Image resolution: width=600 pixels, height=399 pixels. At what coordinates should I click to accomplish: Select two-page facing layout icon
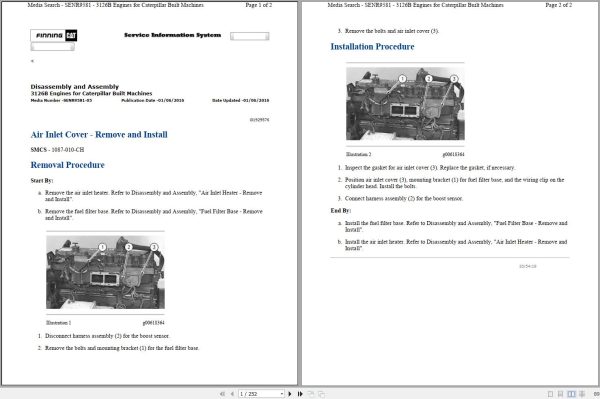pos(571,394)
